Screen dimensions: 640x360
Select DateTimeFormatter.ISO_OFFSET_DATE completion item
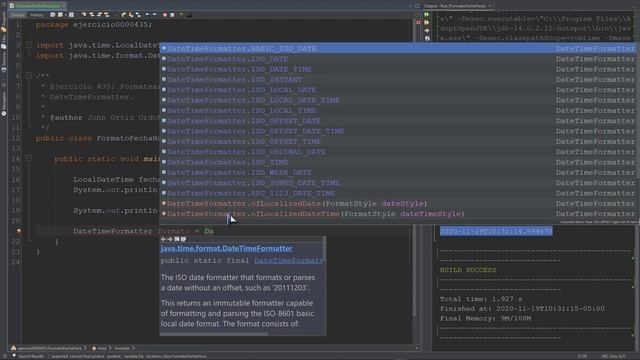tap(398, 121)
